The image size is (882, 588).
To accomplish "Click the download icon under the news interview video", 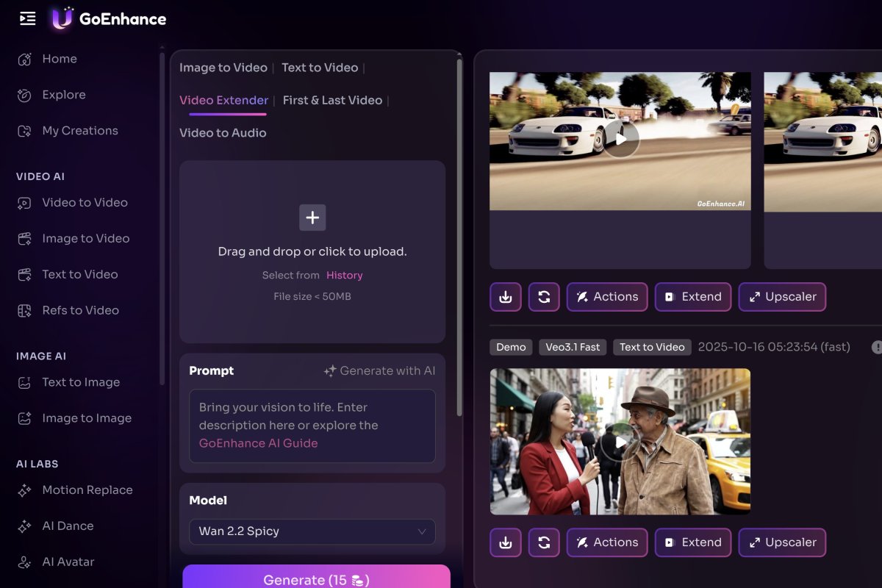I will click(505, 542).
